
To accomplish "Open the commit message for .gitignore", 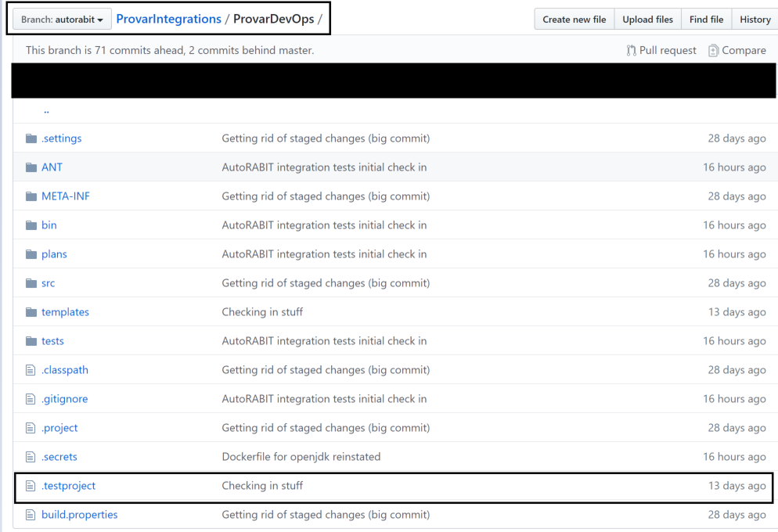I will pyautogui.click(x=324, y=399).
